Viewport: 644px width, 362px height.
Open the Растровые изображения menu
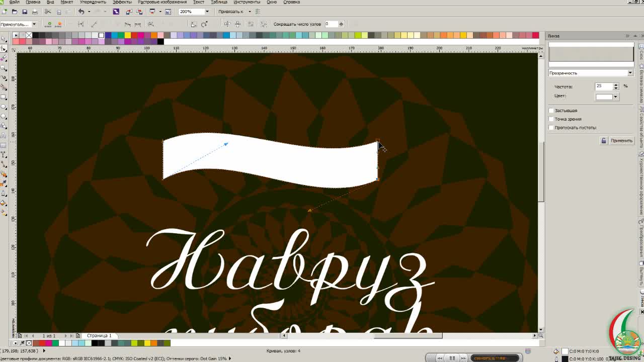[x=162, y=2]
